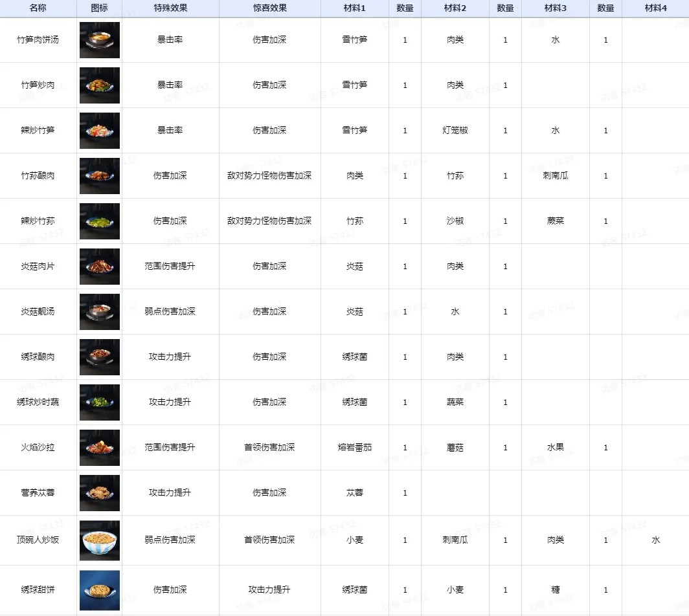Screen dimensions: 689x616
Task: Select the 炎菇肉片 dish icon
Action: tap(100, 266)
